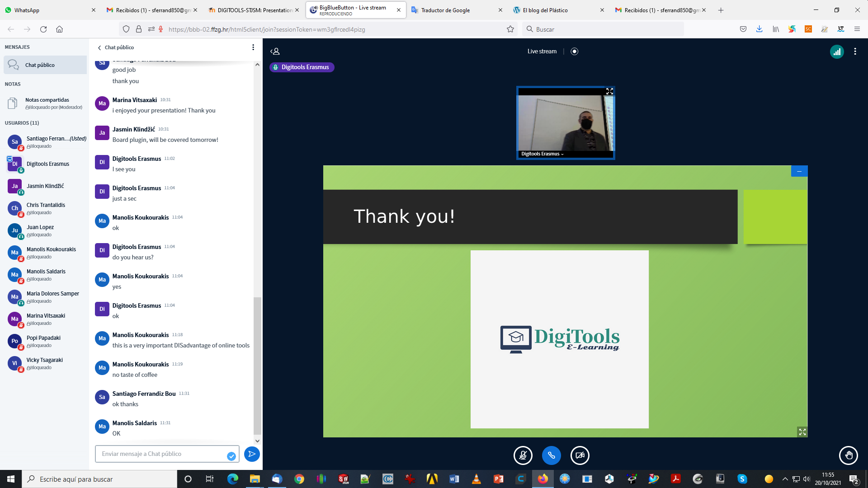
Task: Hide the user list panel toggle
Action: pyautogui.click(x=275, y=52)
